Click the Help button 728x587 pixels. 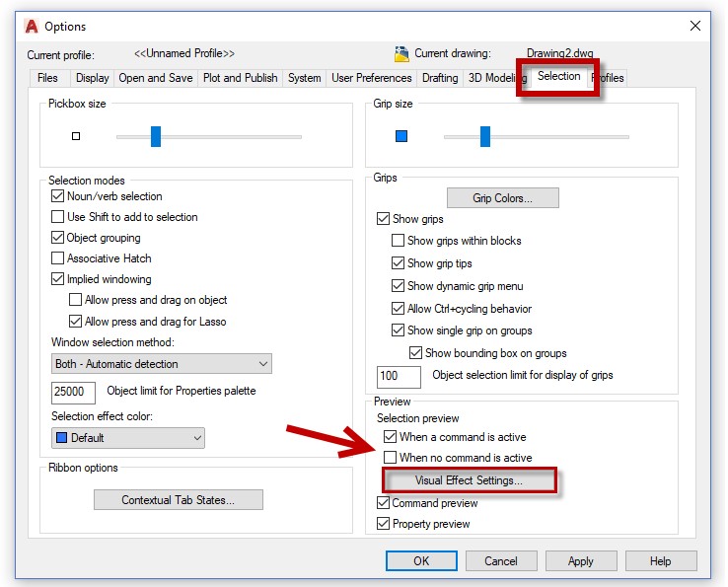tap(661, 561)
